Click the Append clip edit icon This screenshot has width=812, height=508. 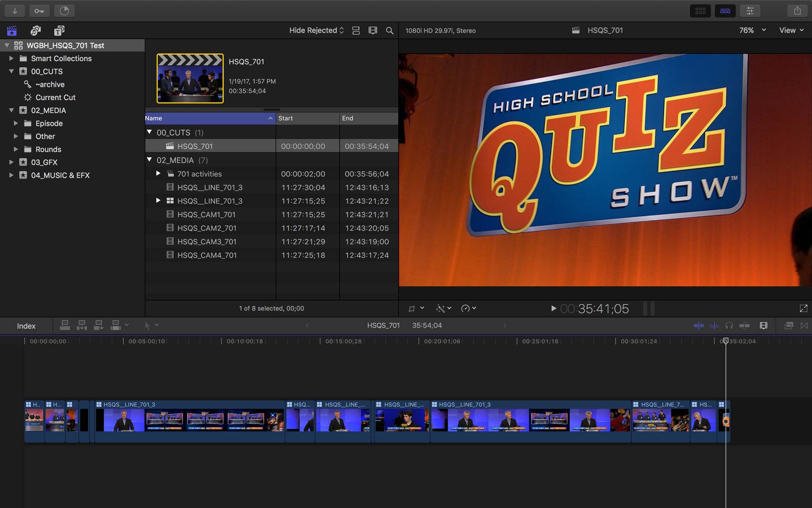pyautogui.click(x=98, y=325)
